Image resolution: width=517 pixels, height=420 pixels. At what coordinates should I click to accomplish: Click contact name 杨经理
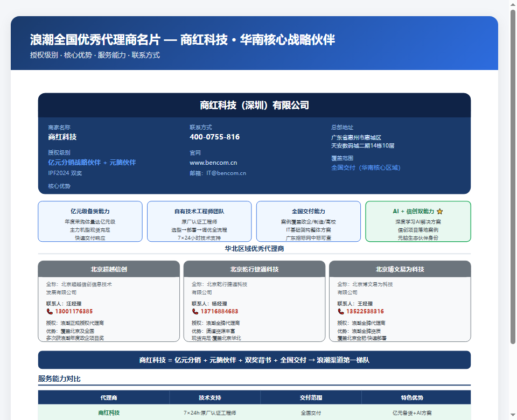(220, 304)
